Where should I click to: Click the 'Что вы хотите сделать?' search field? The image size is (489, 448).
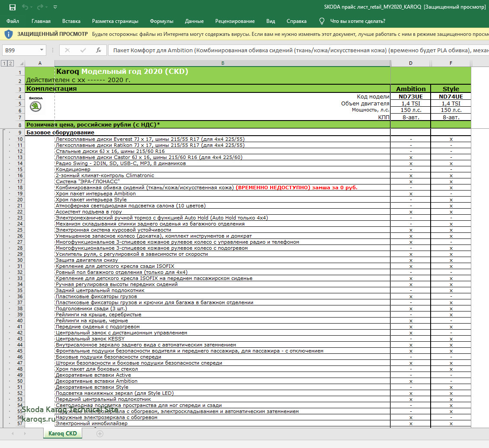point(358,21)
